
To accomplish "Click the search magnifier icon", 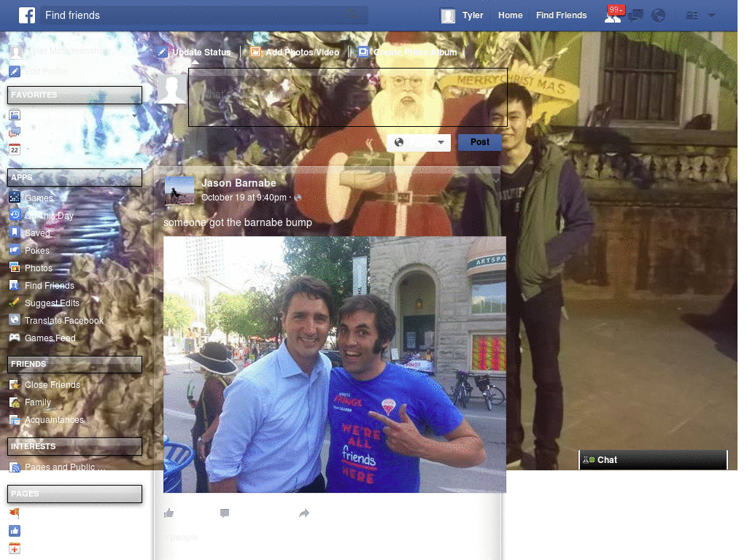I will point(352,15).
